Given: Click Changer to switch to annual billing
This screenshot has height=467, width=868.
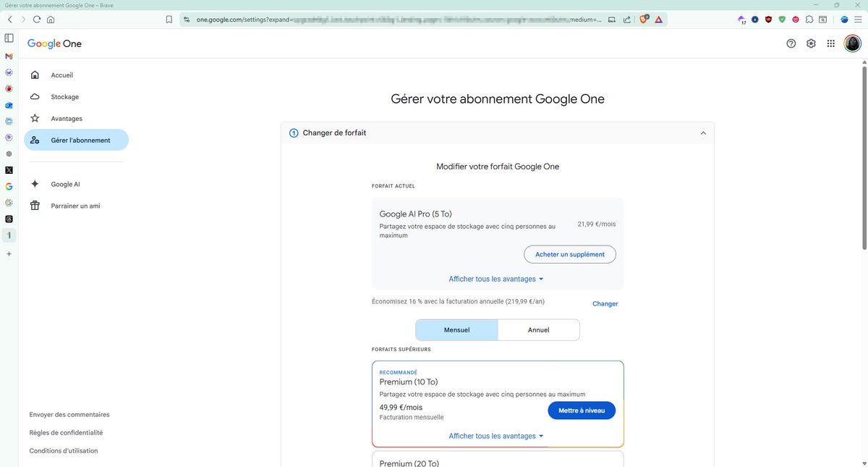Looking at the screenshot, I should click(x=605, y=303).
